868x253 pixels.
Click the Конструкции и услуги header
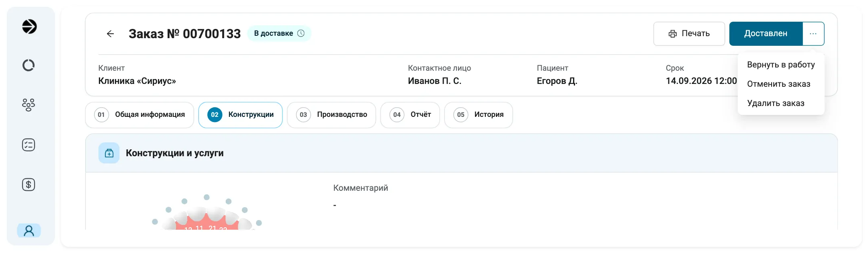[175, 153]
